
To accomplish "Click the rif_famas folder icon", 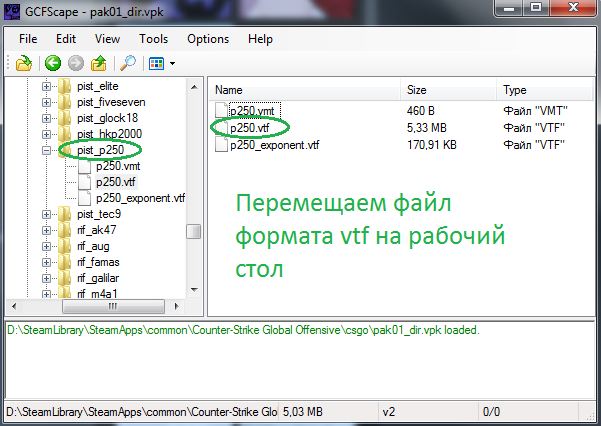I will 64,262.
